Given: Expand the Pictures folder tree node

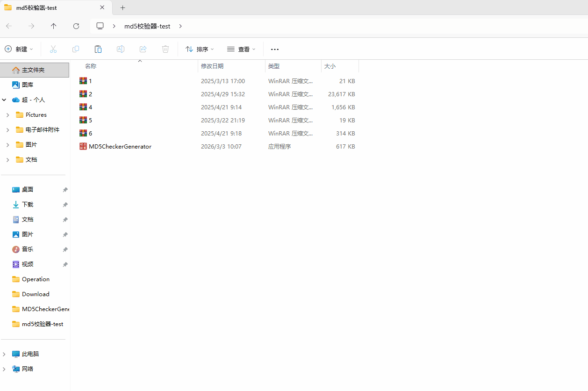Looking at the screenshot, I should click(x=7, y=115).
